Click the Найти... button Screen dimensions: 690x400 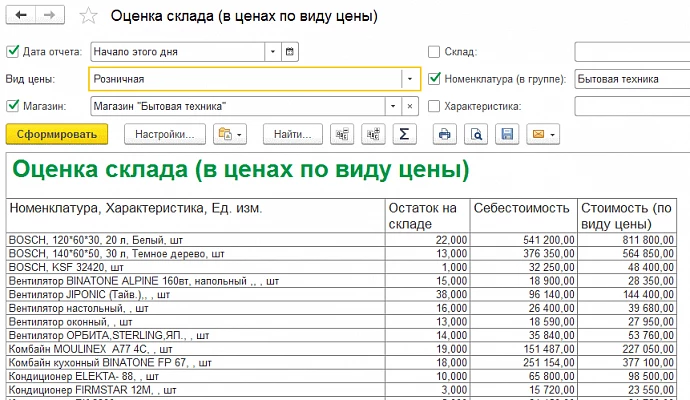[x=293, y=134]
